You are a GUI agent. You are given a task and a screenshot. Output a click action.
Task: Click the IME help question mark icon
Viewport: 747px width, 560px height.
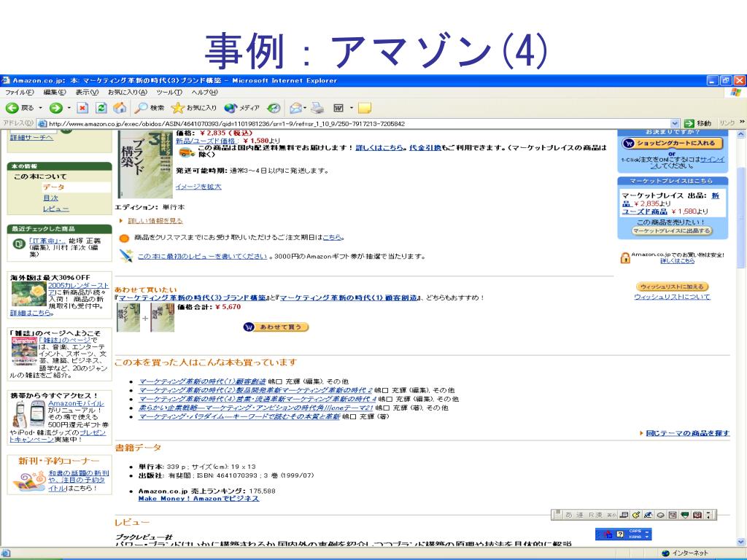[x=620, y=534]
